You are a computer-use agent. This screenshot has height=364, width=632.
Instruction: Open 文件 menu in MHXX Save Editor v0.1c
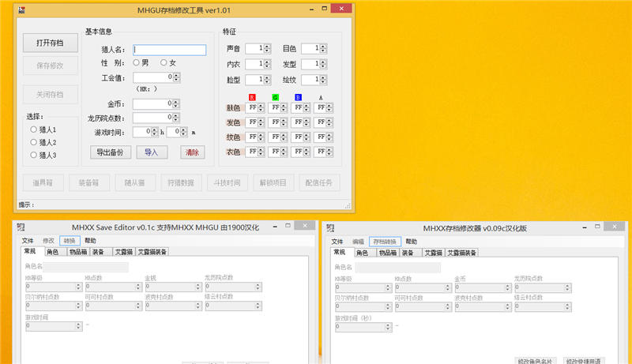[28, 240]
